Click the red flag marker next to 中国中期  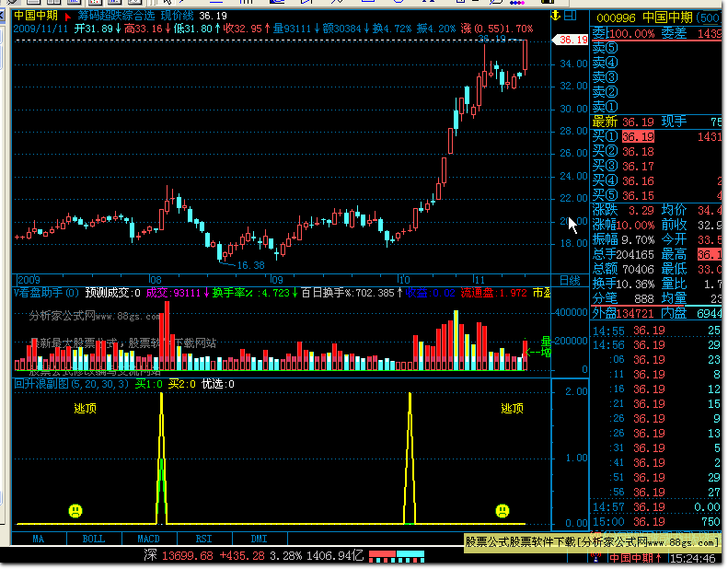point(67,17)
